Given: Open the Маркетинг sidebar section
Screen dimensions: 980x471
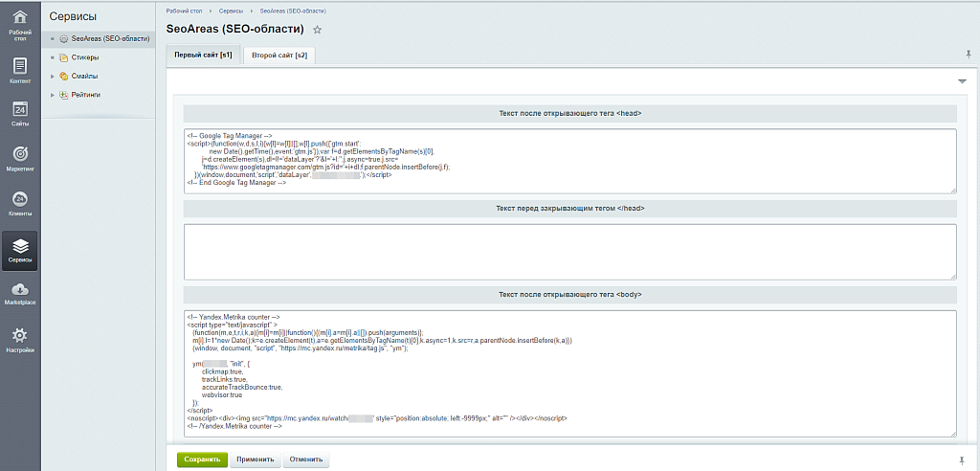Looking at the screenshot, I should [x=20, y=158].
